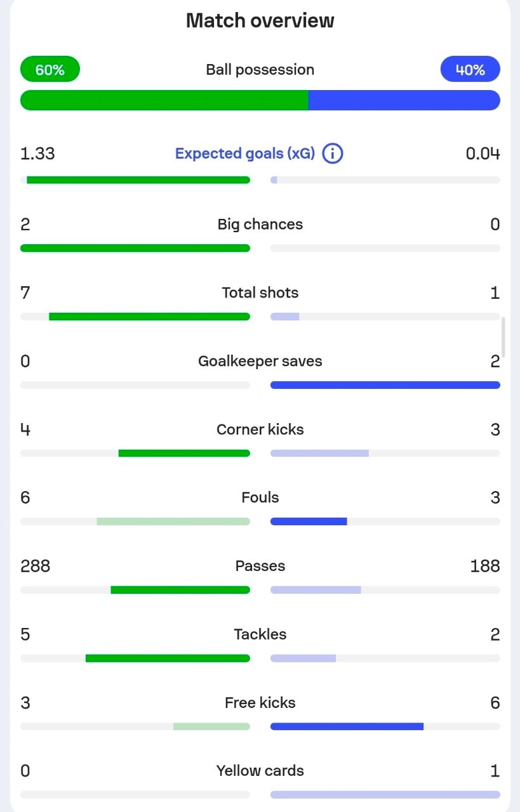Select the Fouls stat label
The height and width of the screenshot is (812, 520).
[260, 498]
